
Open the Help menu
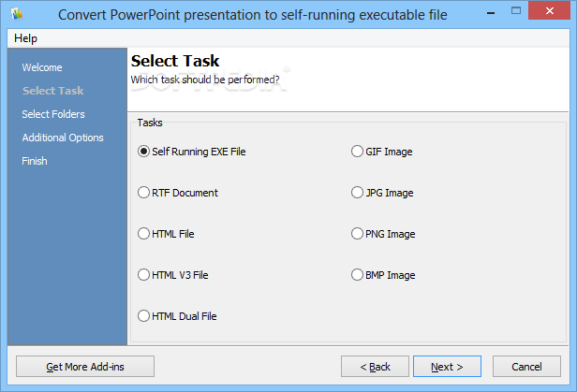click(25, 38)
